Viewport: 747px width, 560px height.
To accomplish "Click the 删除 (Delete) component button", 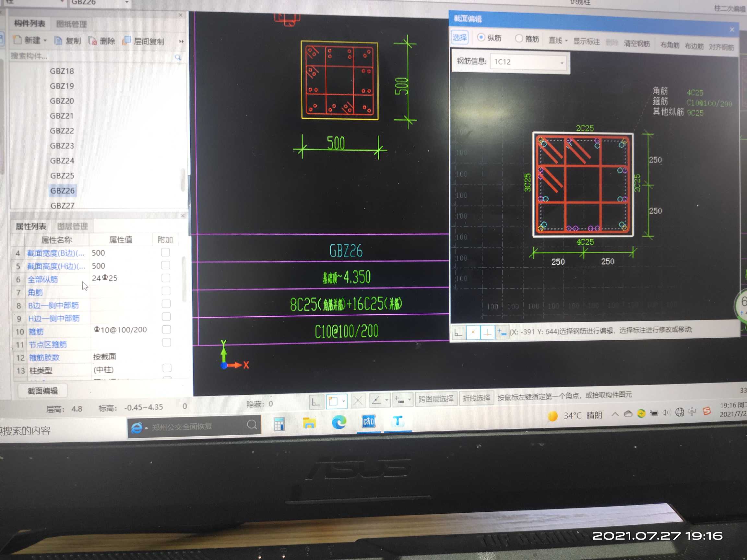I will coord(102,41).
